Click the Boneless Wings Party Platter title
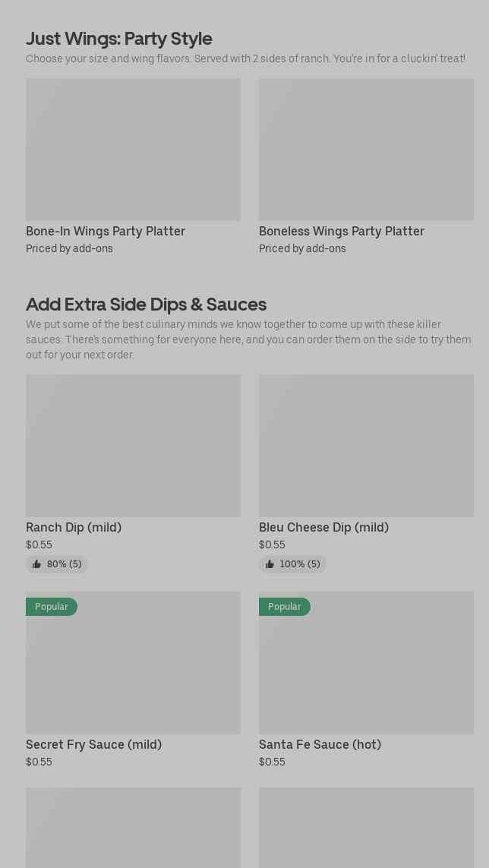Viewport: 489px width, 868px height. [342, 231]
